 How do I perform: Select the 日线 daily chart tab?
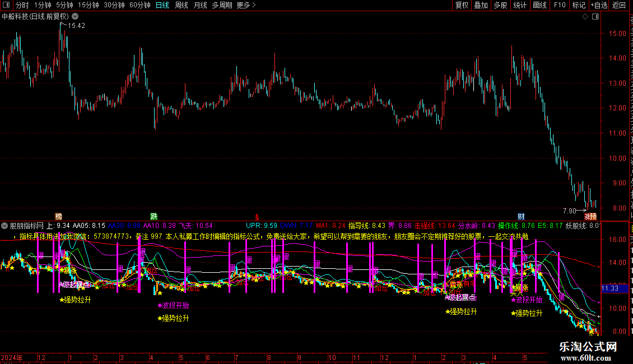click(x=162, y=5)
